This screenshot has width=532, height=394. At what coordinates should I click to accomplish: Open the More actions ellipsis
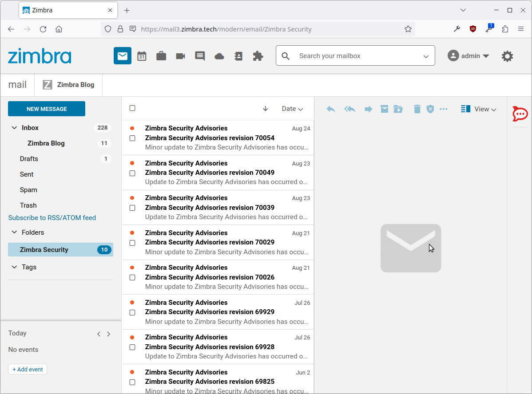point(444,109)
